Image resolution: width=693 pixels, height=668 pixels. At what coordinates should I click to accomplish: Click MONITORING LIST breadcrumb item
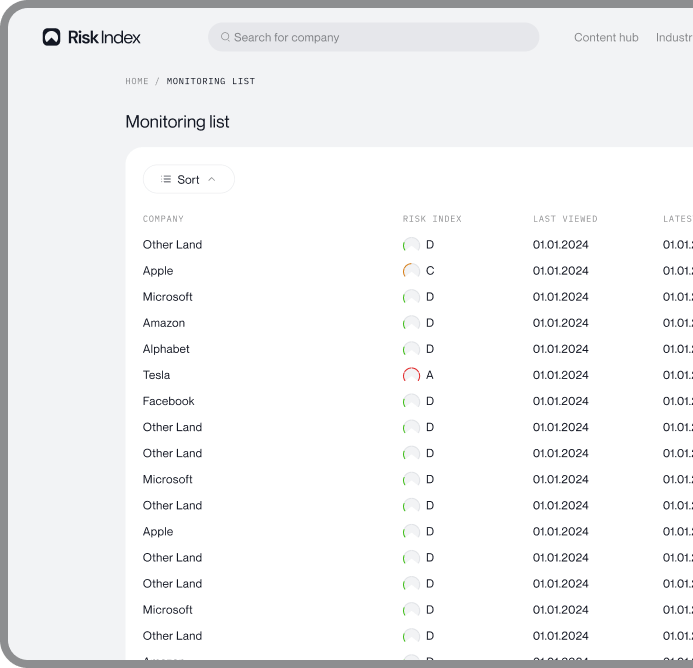[x=211, y=81]
